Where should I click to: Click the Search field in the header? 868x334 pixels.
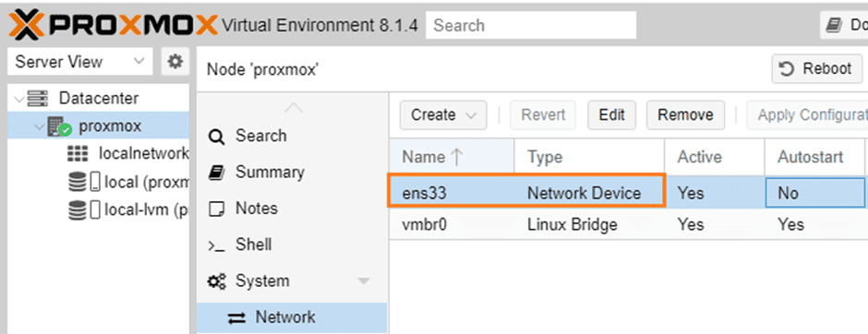coord(531,26)
